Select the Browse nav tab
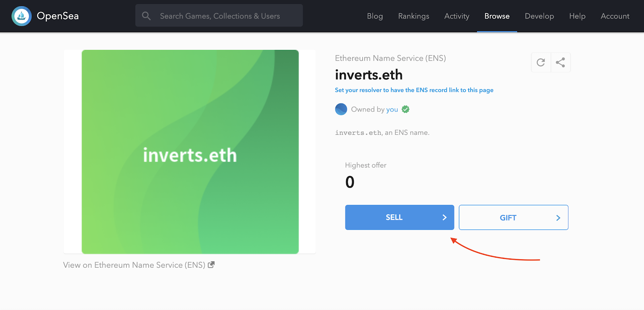The height and width of the screenshot is (310, 644). tap(497, 16)
